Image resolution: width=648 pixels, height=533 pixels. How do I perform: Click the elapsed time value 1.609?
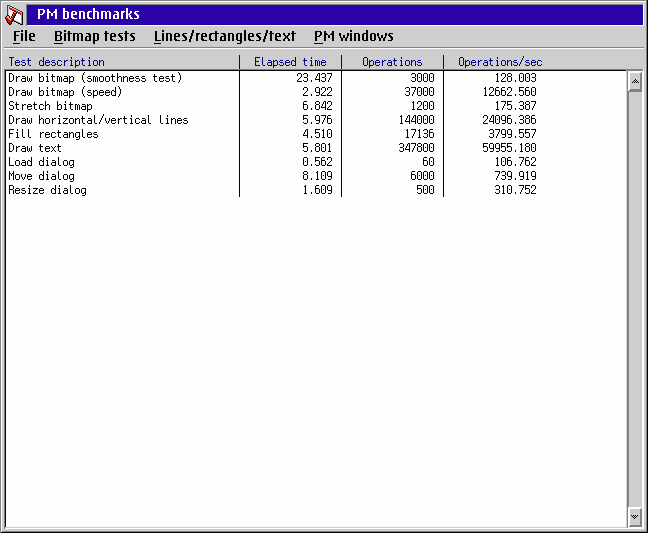pos(317,190)
